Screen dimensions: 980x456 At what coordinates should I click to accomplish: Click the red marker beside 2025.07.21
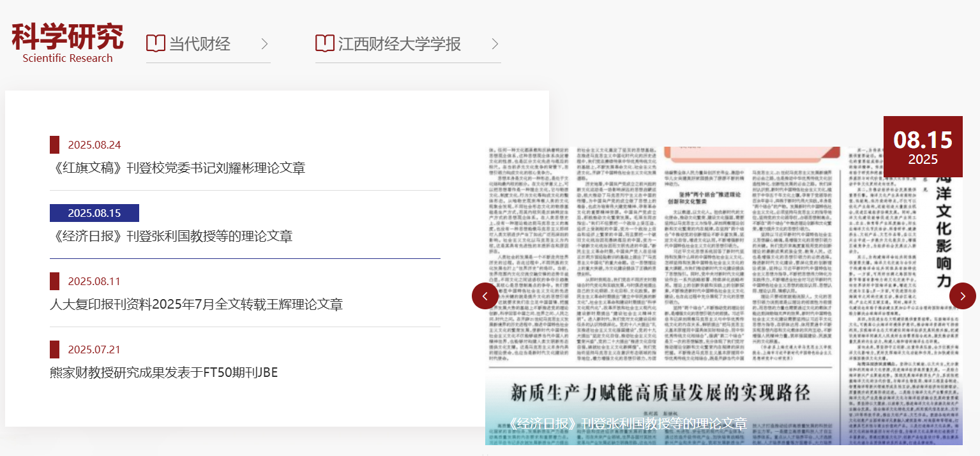54,349
